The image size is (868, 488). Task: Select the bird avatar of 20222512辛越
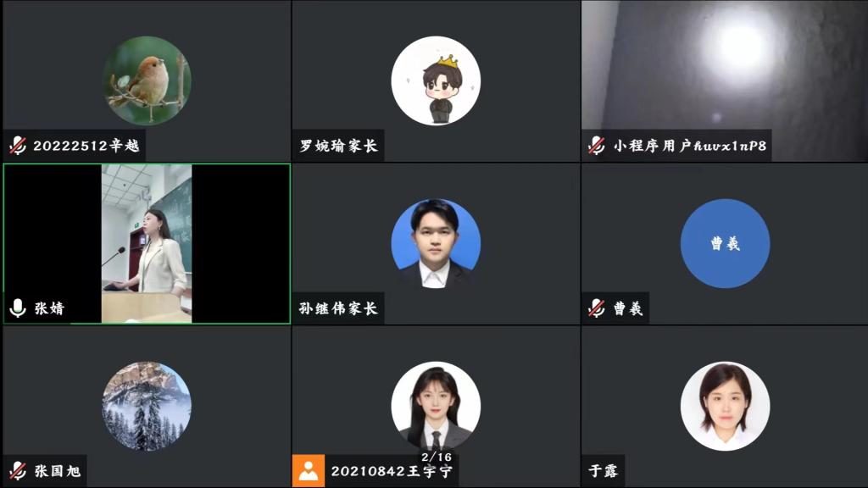(147, 80)
